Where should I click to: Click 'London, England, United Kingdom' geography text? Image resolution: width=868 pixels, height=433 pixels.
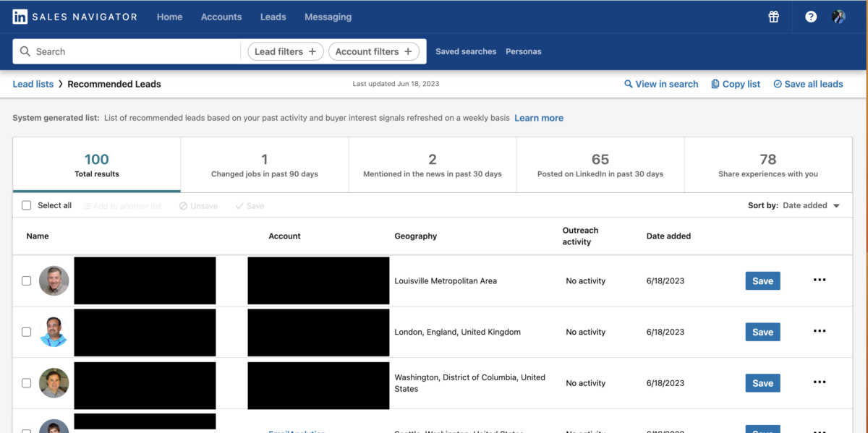[x=457, y=332]
